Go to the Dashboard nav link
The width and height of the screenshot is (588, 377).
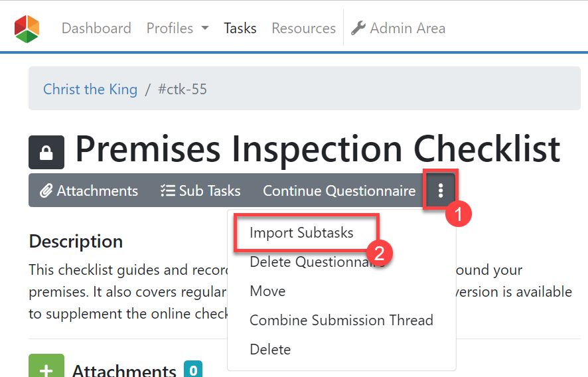[x=96, y=29]
